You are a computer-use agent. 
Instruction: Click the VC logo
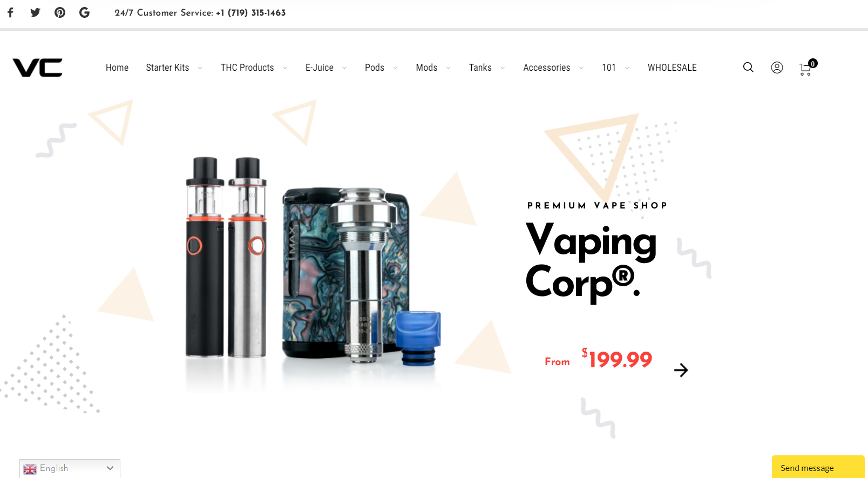pos(37,68)
